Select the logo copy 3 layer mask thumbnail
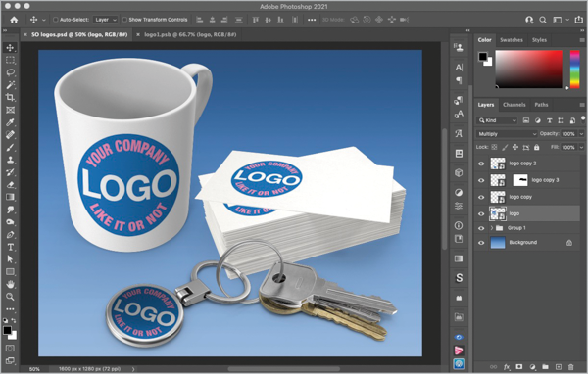588x374 pixels. click(x=520, y=180)
